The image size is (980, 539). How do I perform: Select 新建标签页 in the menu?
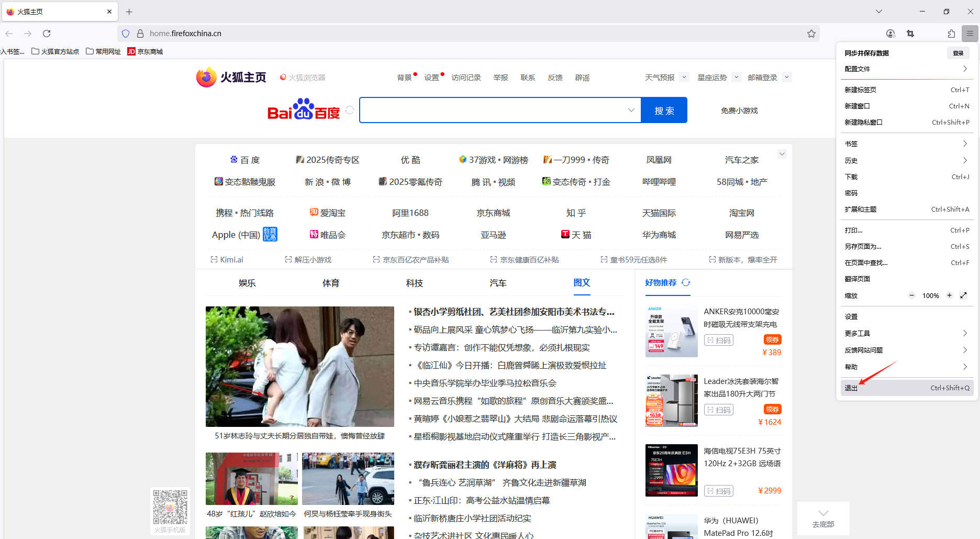tap(907, 90)
